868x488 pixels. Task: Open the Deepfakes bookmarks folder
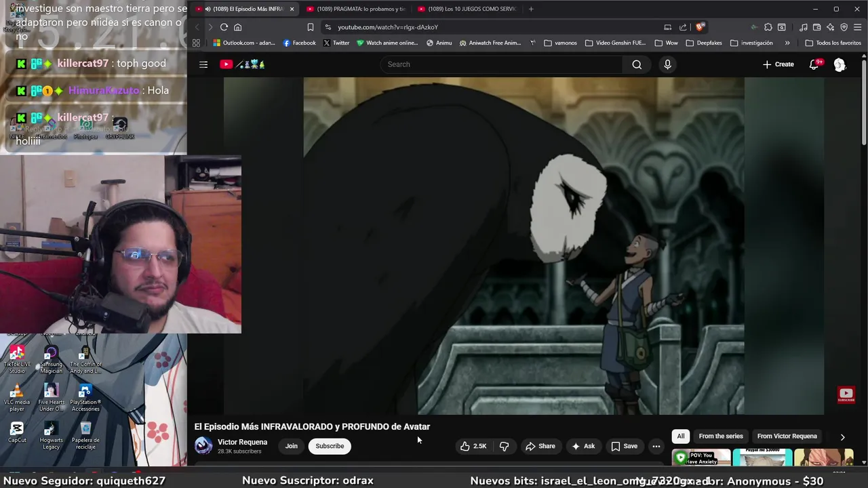point(703,43)
